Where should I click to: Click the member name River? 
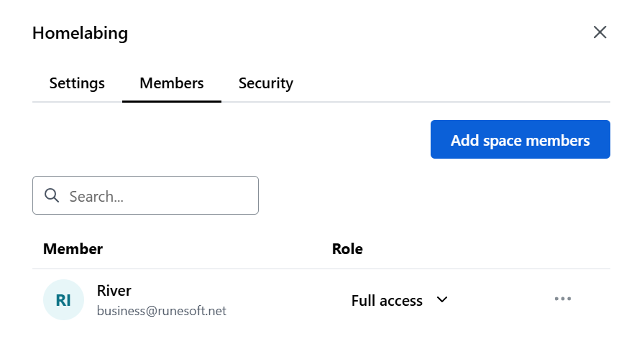coord(114,291)
